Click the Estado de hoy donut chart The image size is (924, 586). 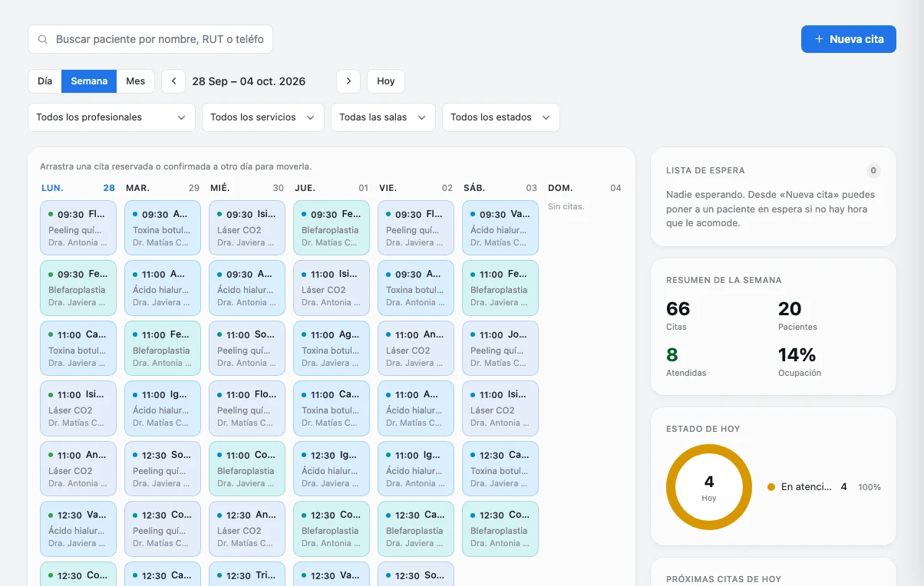click(x=709, y=487)
